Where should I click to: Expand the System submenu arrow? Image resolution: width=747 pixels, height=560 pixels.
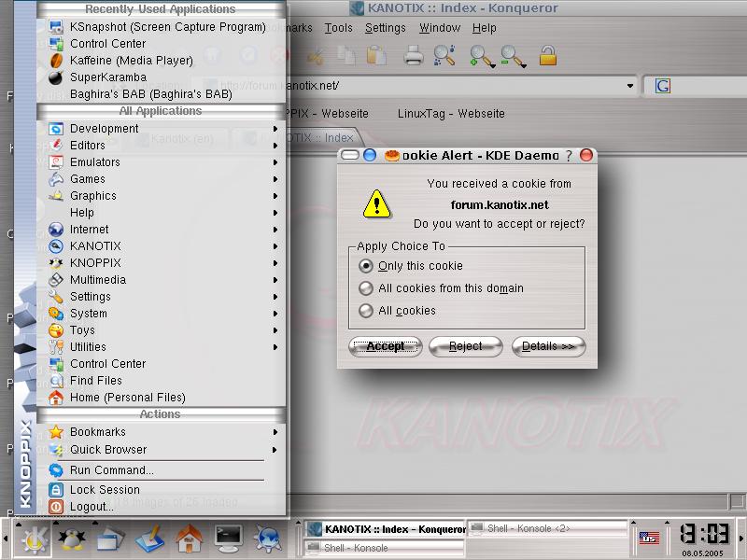coord(275,314)
